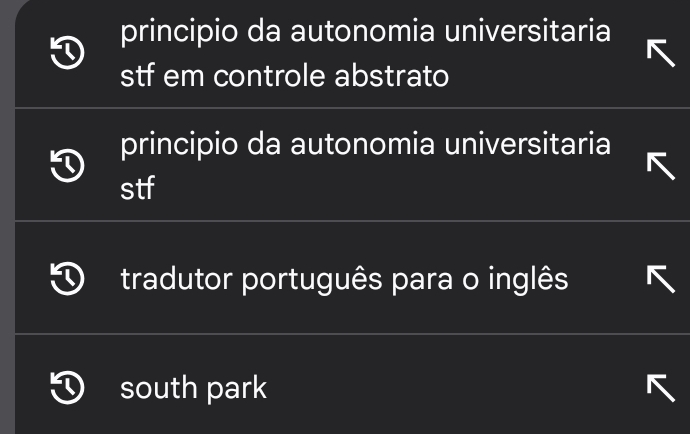This screenshot has width=690, height=434.
Task: Click history icon of the suggestion ending in 'stf'
Action: pyautogui.click(x=67, y=166)
